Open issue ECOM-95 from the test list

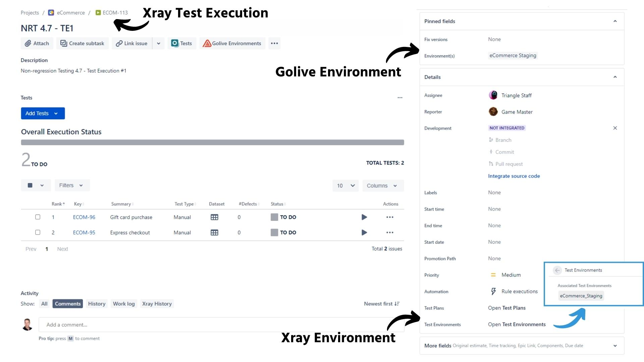click(x=84, y=232)
